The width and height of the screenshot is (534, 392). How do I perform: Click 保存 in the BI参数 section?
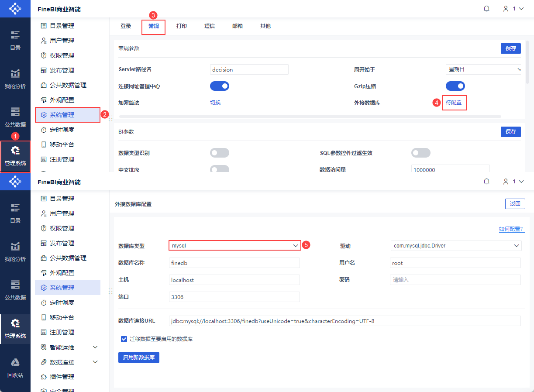click(511, 132)
